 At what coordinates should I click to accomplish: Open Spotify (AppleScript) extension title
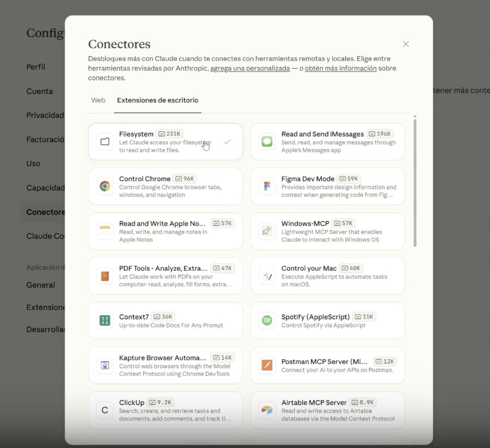coord(316,317)
